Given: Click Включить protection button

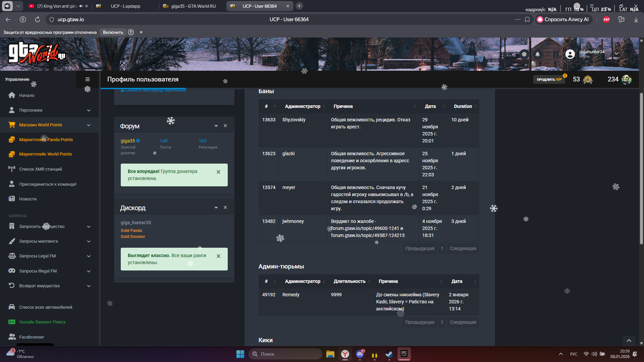Looking at the screenshot, I should pos(113,32).
